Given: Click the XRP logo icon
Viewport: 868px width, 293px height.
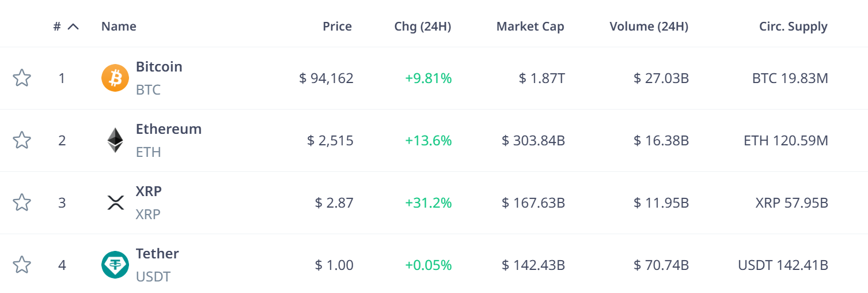Looking at the screenshot, I should [115, 202].
